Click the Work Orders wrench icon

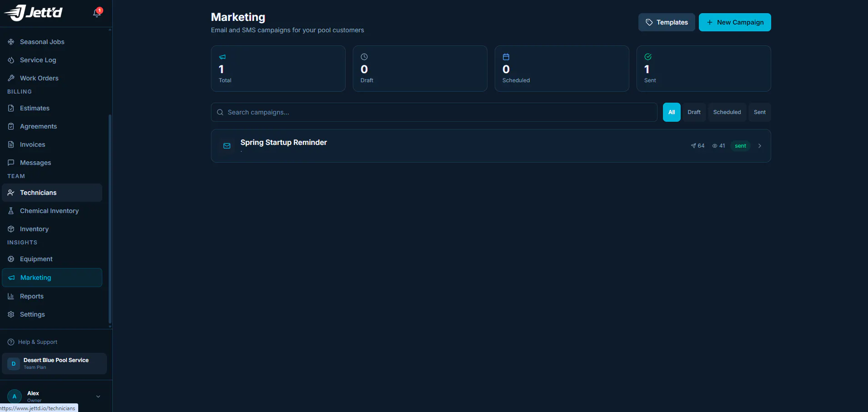point(11,78)
